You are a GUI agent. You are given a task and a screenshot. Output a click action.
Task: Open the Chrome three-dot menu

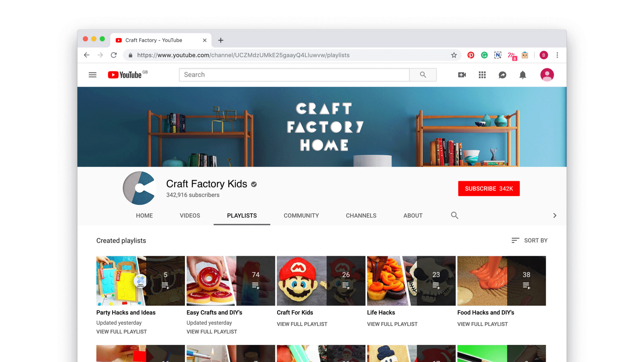tap(557, 55)
